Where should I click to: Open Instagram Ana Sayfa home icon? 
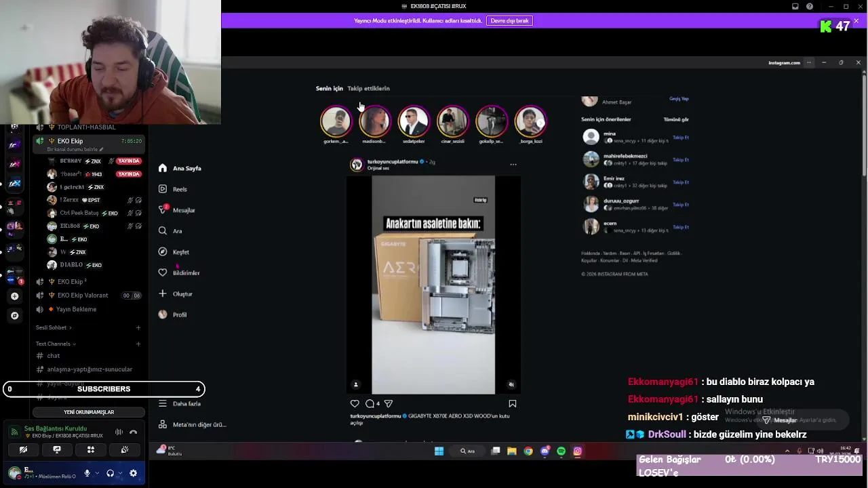[x=163, y=168]
